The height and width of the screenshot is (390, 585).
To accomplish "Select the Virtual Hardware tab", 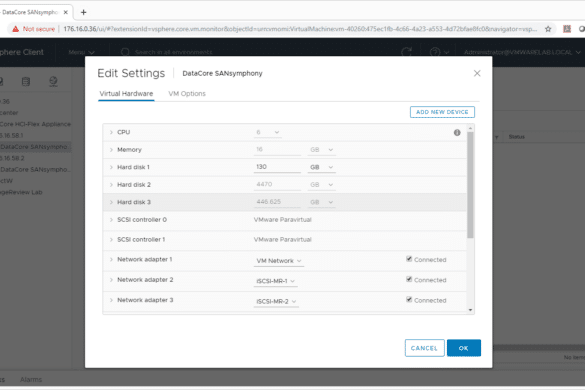I will point(126,94).
